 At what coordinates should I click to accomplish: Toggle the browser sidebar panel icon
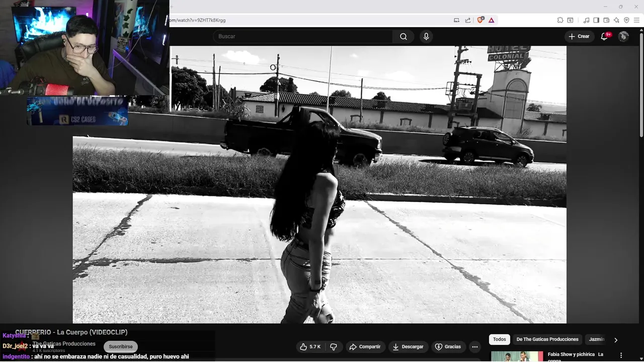click(x=596, y=20)
